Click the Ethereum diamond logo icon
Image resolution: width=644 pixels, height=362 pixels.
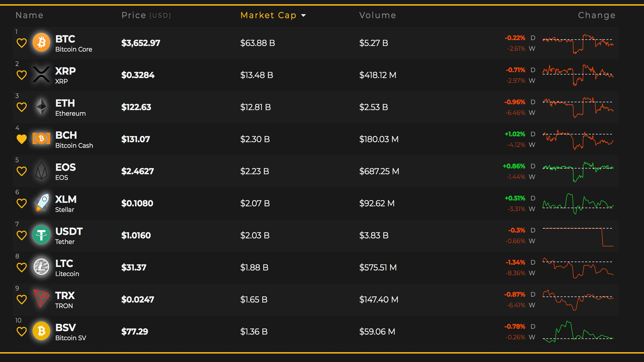41,107
